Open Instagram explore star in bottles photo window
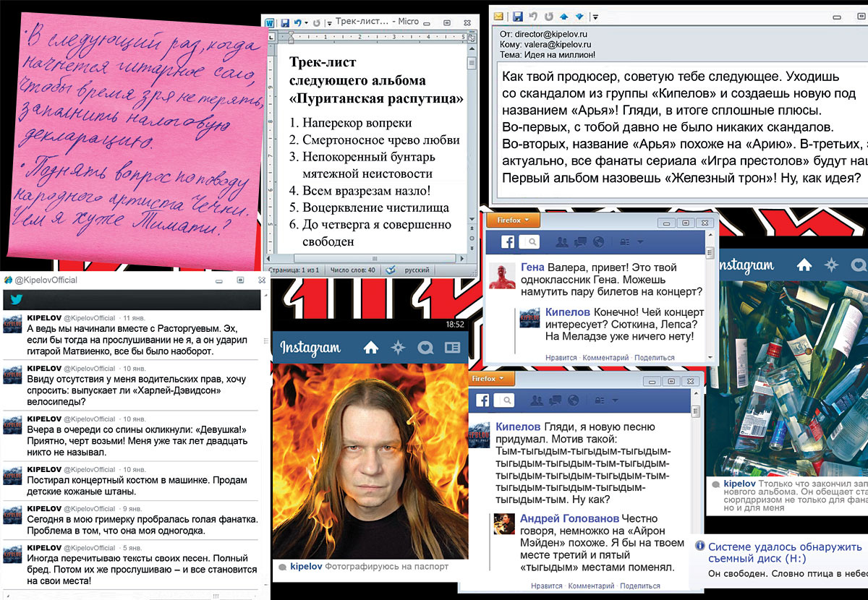 (831, 265)
